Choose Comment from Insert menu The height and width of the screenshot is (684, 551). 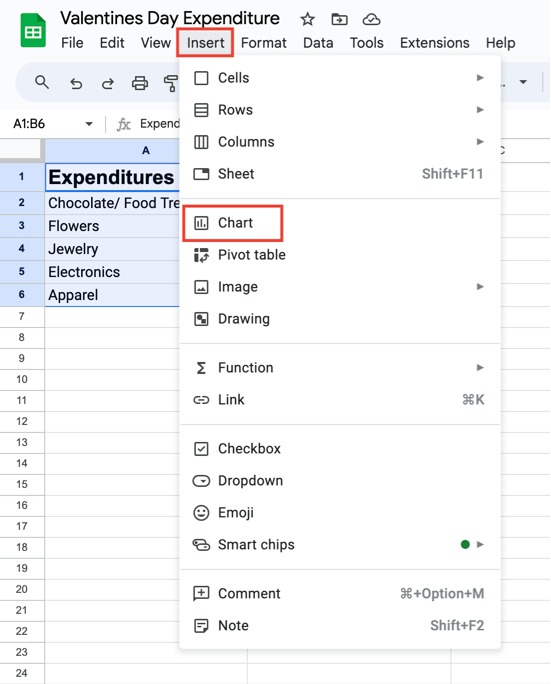click(340, 593)
